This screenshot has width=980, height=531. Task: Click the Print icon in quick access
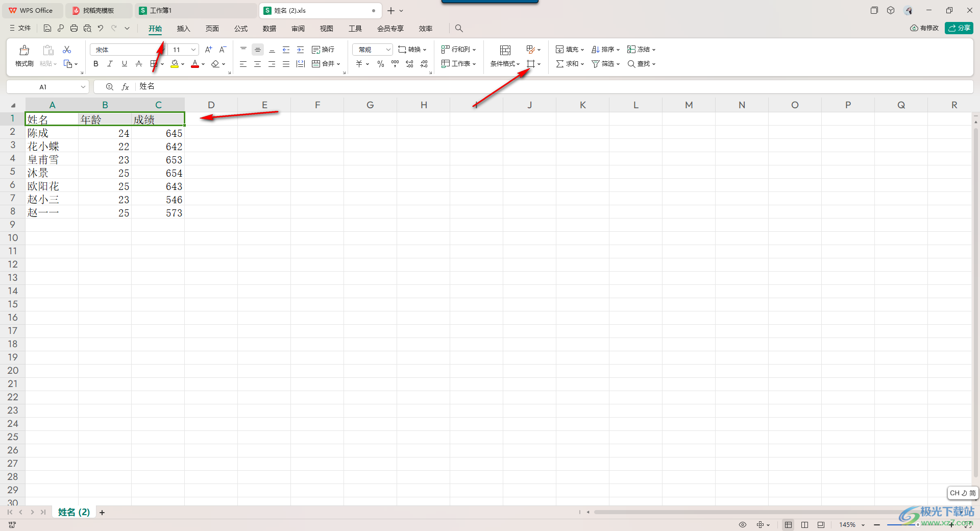[x=74, y=28]
